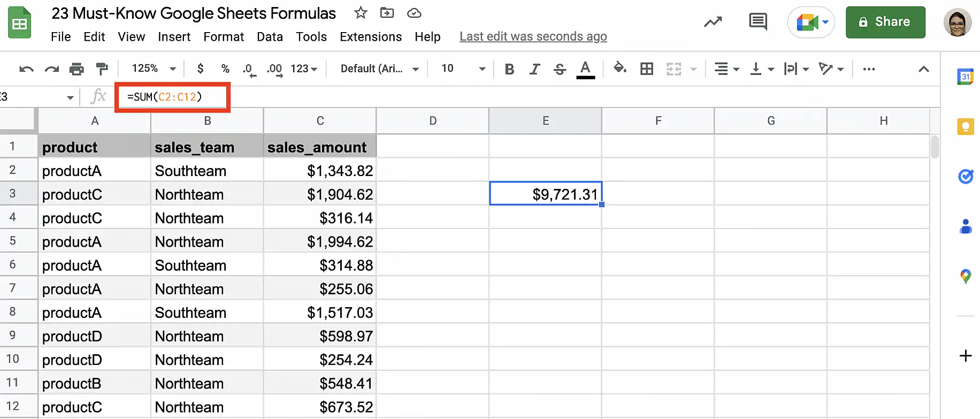Open horizontal align dropdown
This screenshot has height=419, width=980.
click(726, 68)
